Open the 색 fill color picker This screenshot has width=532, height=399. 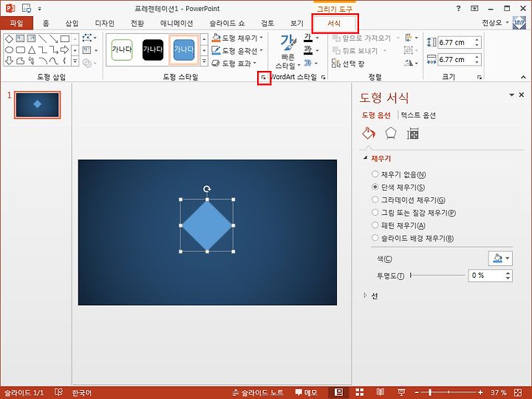[500, 259]
